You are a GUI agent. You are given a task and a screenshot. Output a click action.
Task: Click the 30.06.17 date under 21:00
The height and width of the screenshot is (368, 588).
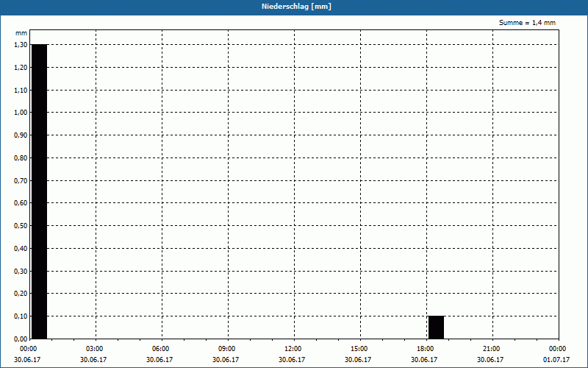(x=490, y=359)
